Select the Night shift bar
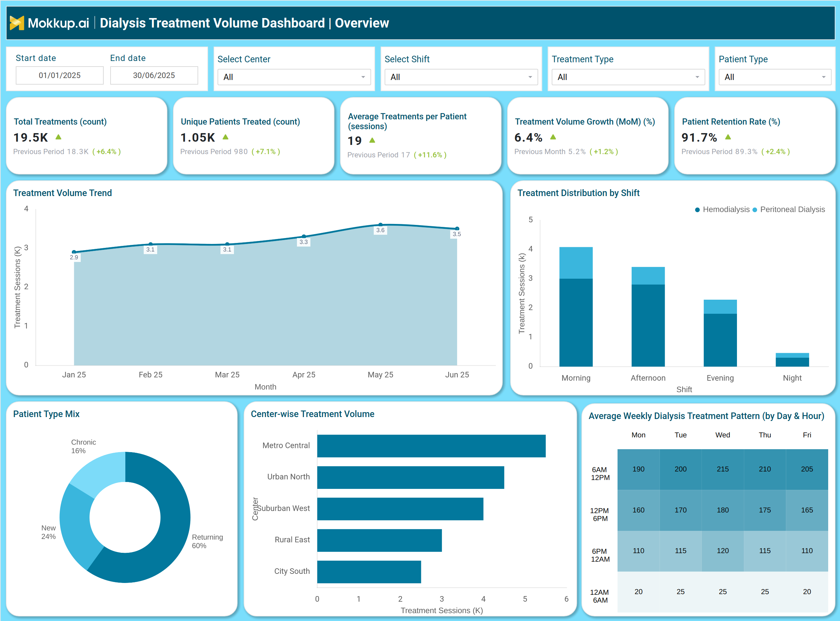Viewport: 840px width, 621px height. click(x=792, y=360)
